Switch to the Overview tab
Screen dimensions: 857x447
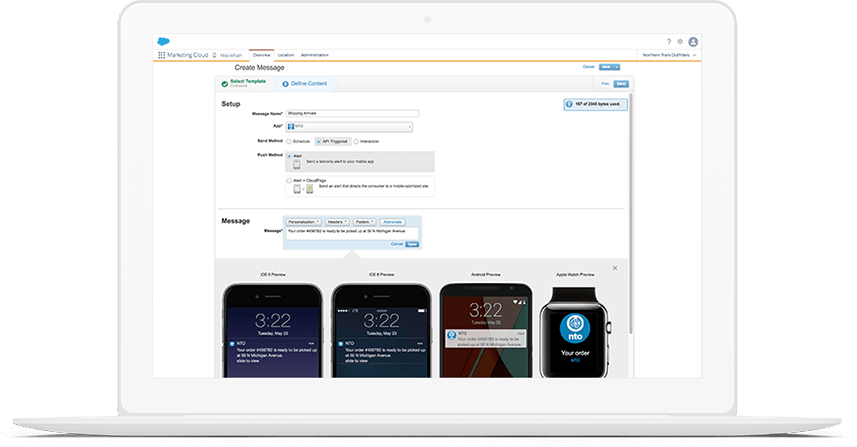[261, 55]
